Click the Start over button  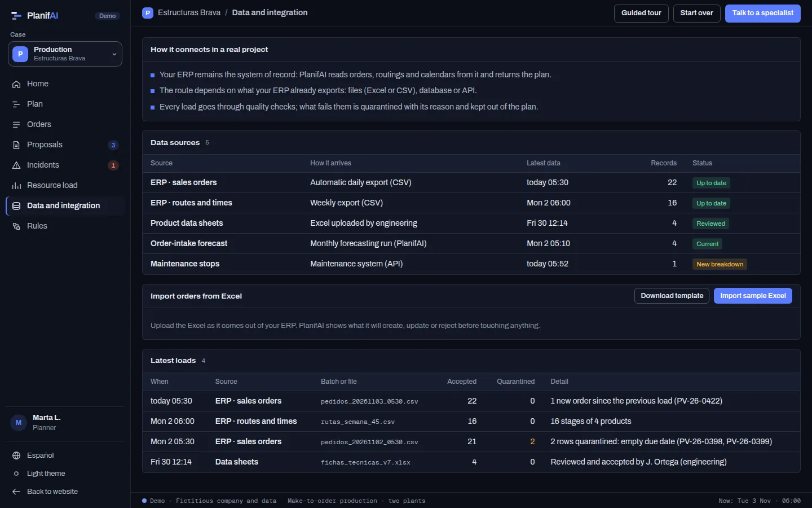(696, 13)
